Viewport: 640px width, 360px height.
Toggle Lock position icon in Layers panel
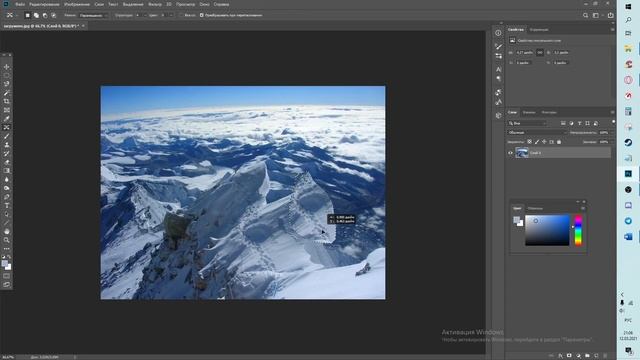coord(544,142)
